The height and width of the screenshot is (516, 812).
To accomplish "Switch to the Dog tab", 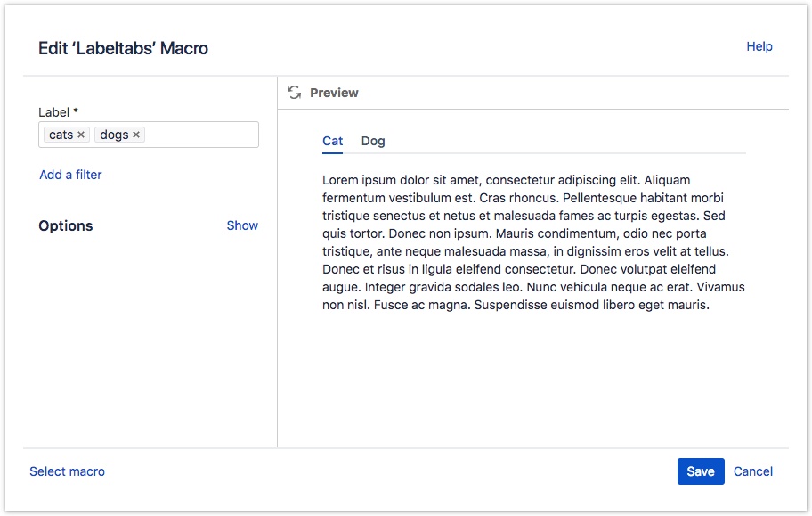I will pyautogui.click(x=373, y=141).
